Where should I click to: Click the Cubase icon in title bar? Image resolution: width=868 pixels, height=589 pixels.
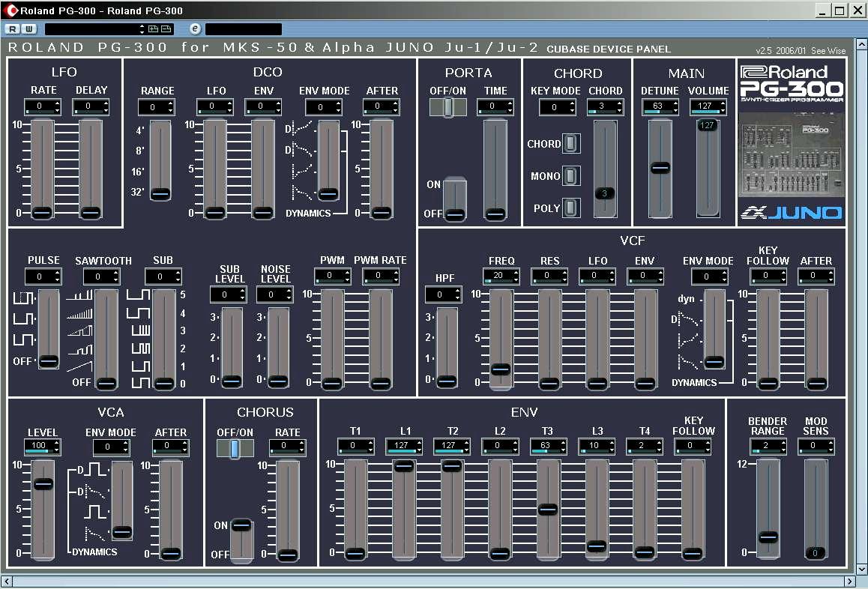pyautogui.click(x=10, y=10)
